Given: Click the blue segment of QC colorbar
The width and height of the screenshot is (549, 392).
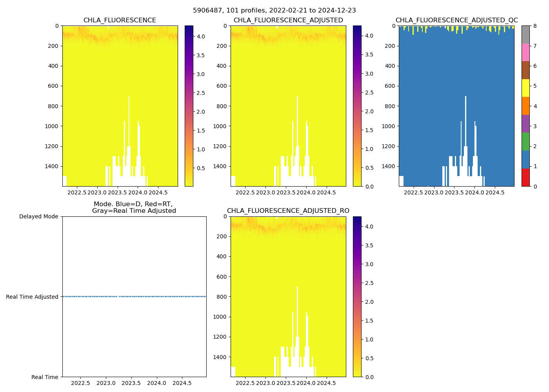Looking at the screenshot, I should point(525,159).
